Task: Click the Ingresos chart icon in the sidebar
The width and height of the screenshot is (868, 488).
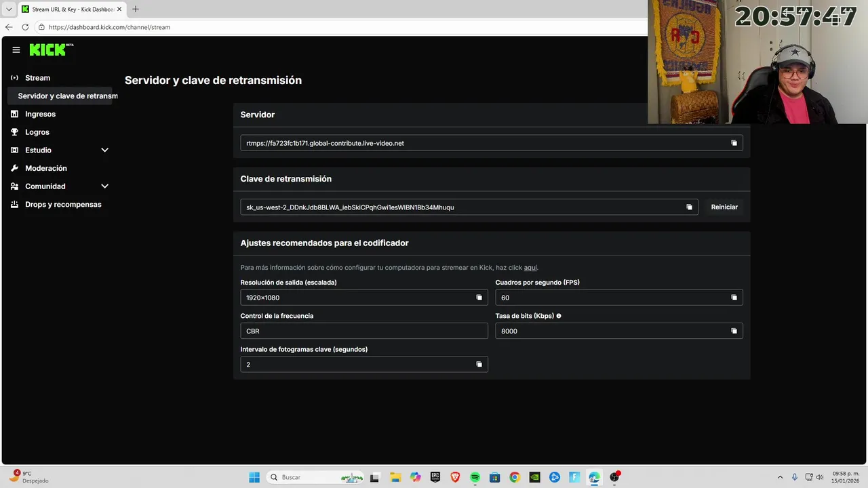Action: (x=14, y=114)
